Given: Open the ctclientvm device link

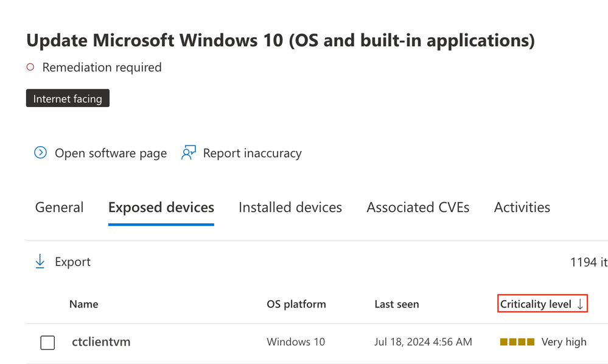Looking at the screenshot, I should (x=101, y=342).
